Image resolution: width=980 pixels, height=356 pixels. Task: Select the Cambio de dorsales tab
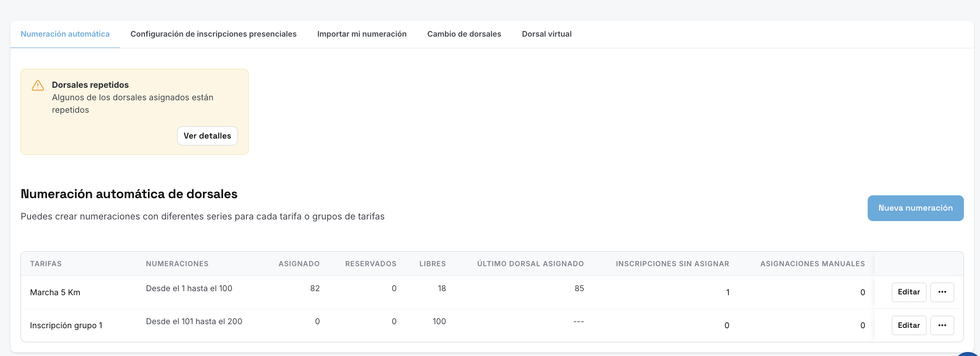(x=464, y=34)
